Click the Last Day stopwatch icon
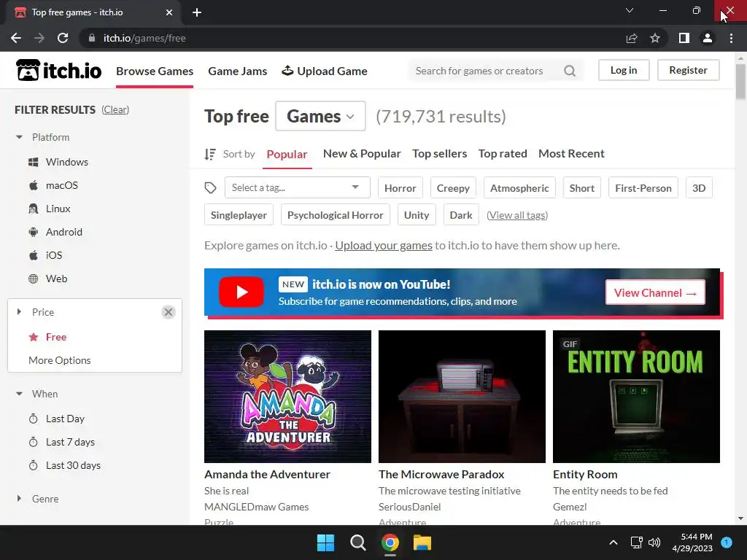 34,419
